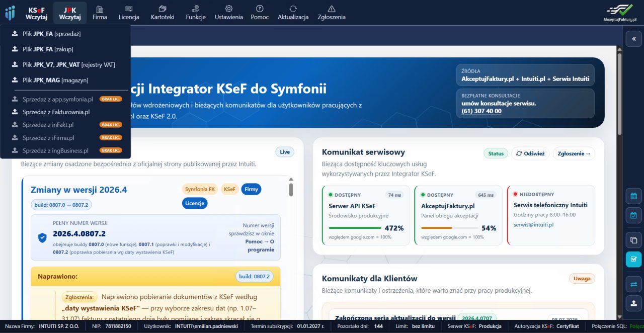Click the Serwis telefoniczny Intuiti card
The width and height of the screenshot is (644, 333).
click(x=551, y=215)
